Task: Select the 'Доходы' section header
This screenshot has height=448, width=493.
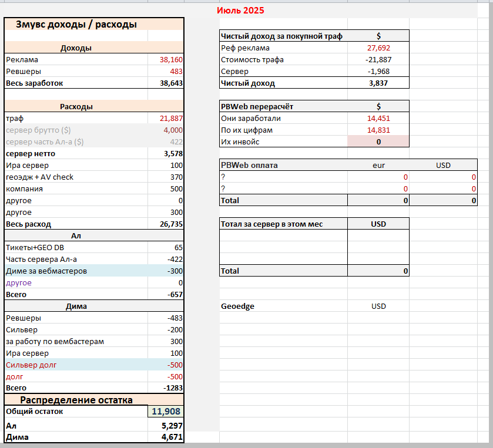Action: 76,48
